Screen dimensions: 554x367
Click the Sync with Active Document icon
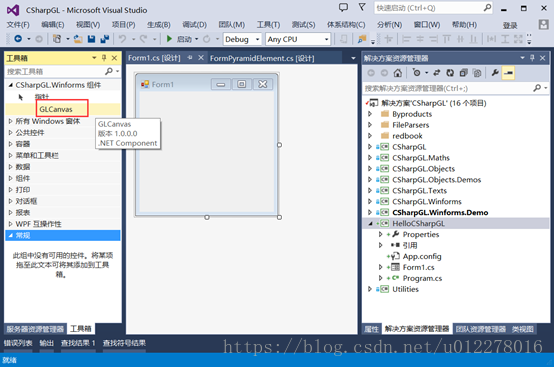[437, 73]
